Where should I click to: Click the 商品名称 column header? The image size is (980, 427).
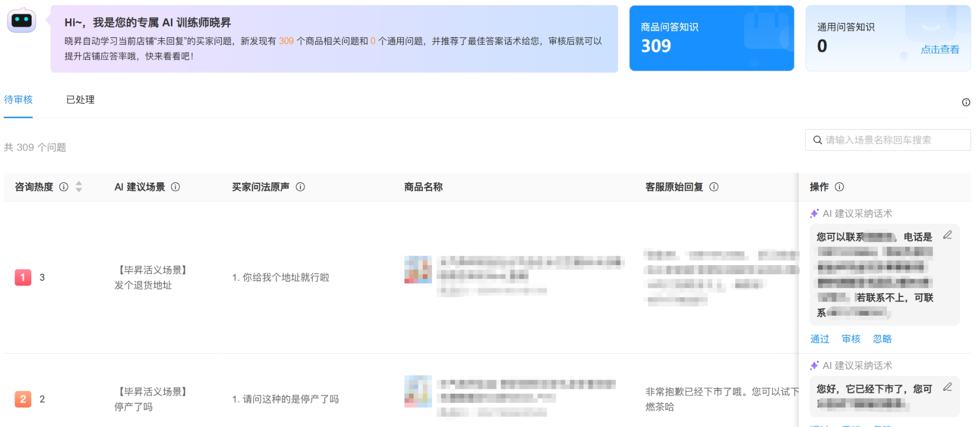(423, 187)
